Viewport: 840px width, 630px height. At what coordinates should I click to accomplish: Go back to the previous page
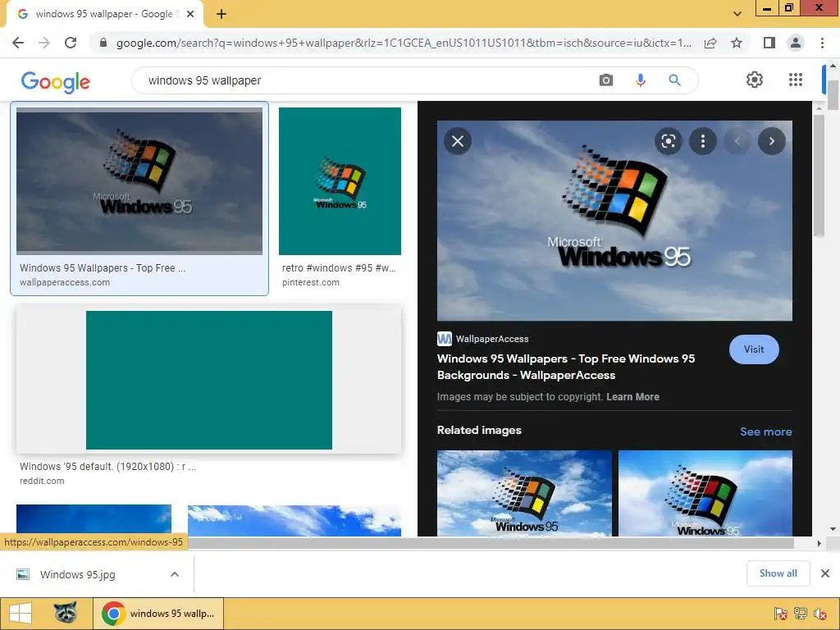point(18,43)
